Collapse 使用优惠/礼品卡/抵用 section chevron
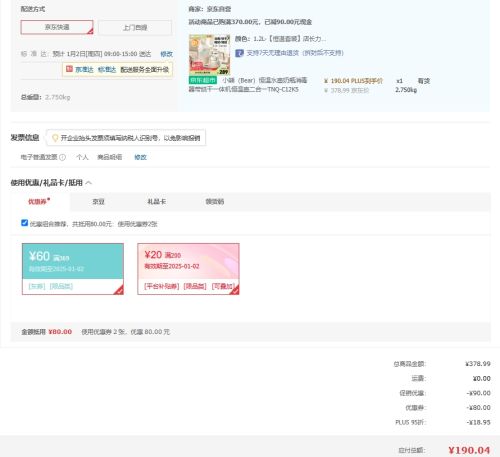 [89, 183]
